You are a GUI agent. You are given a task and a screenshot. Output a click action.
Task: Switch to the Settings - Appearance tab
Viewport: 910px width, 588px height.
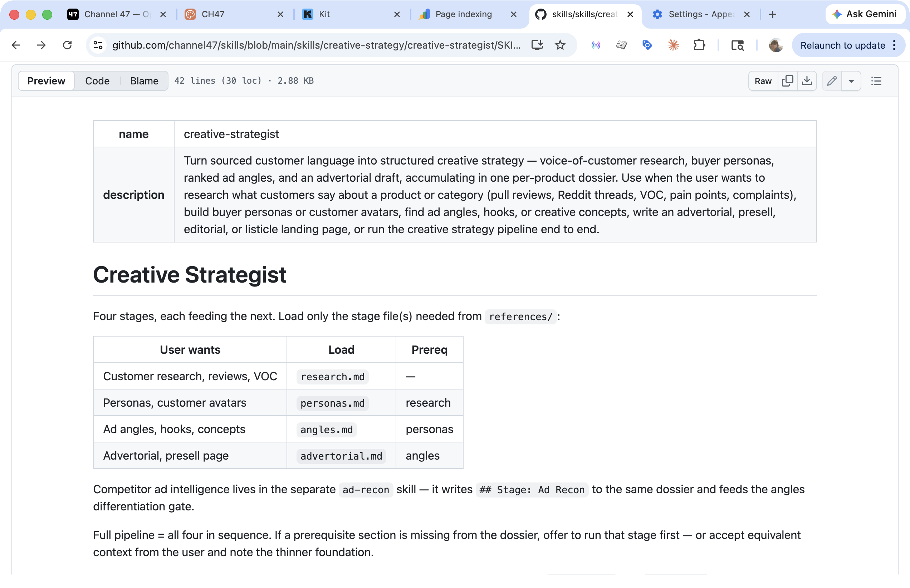[x=701, y=14]
